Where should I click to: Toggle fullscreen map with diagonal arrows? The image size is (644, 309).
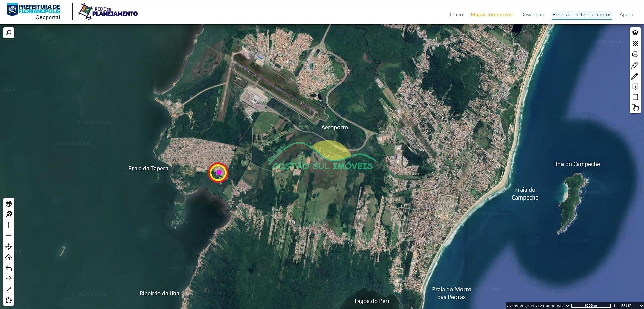[x=9, y=289]
